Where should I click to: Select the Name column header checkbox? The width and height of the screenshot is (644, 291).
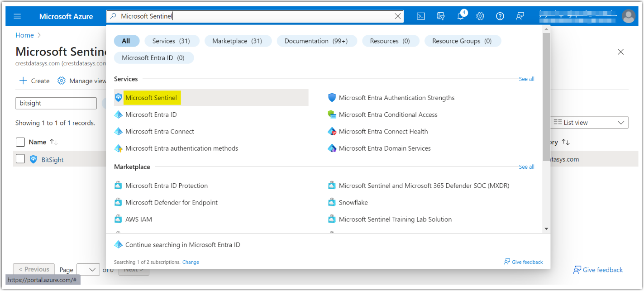click(x=20, y=142)
